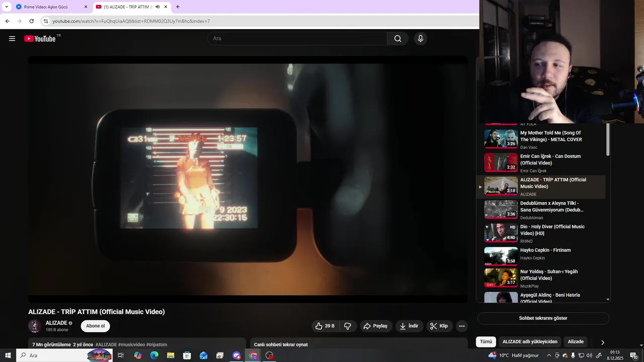Show chat replay with Sohbet tekrarını göster
The width and height of the screenshot is (644, 362).
tap(543, 318)
